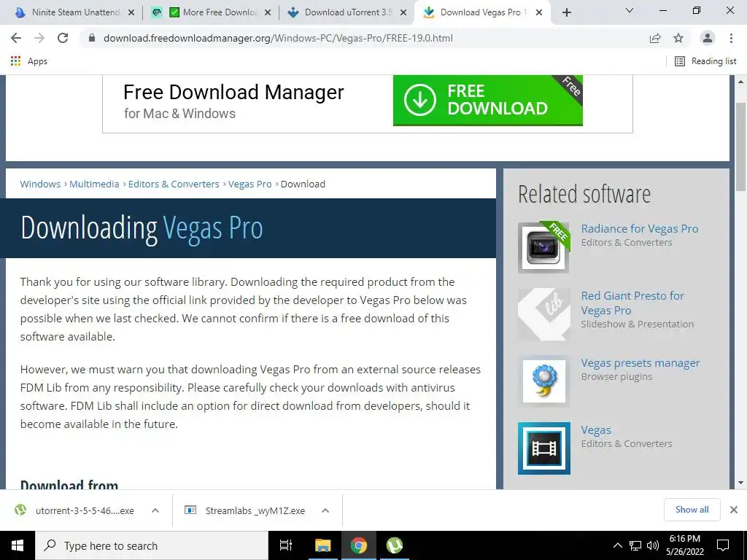Open Task View on the taskbar
This screenshot has height=560, width=747.
pos(286,545)
